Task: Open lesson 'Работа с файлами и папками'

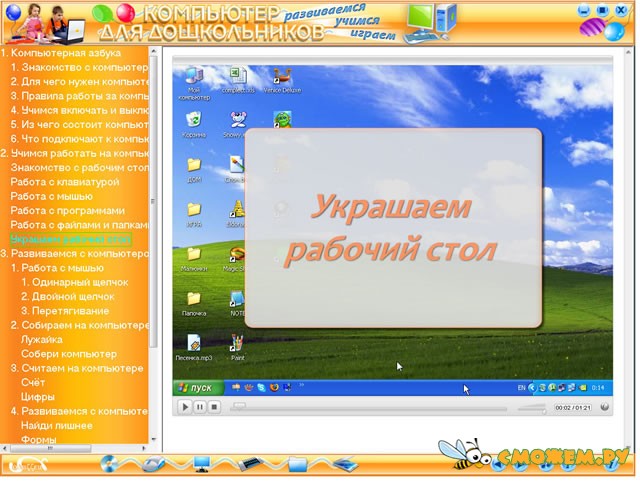Action: tap(79, 225)
